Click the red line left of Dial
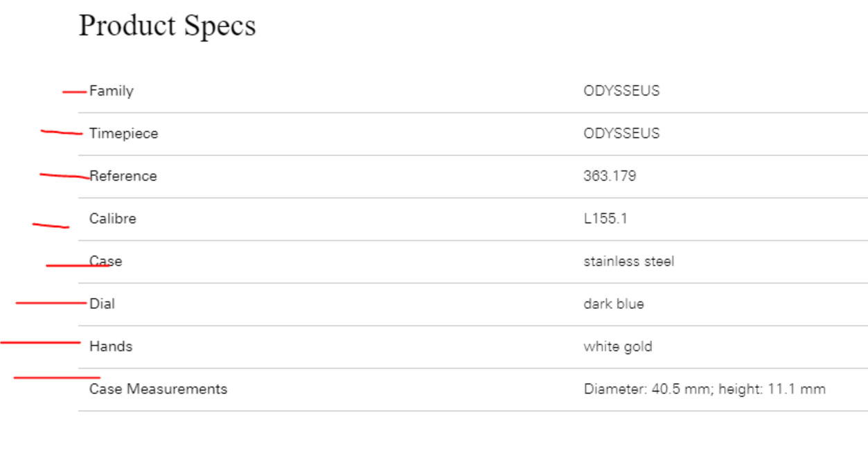 51,303
